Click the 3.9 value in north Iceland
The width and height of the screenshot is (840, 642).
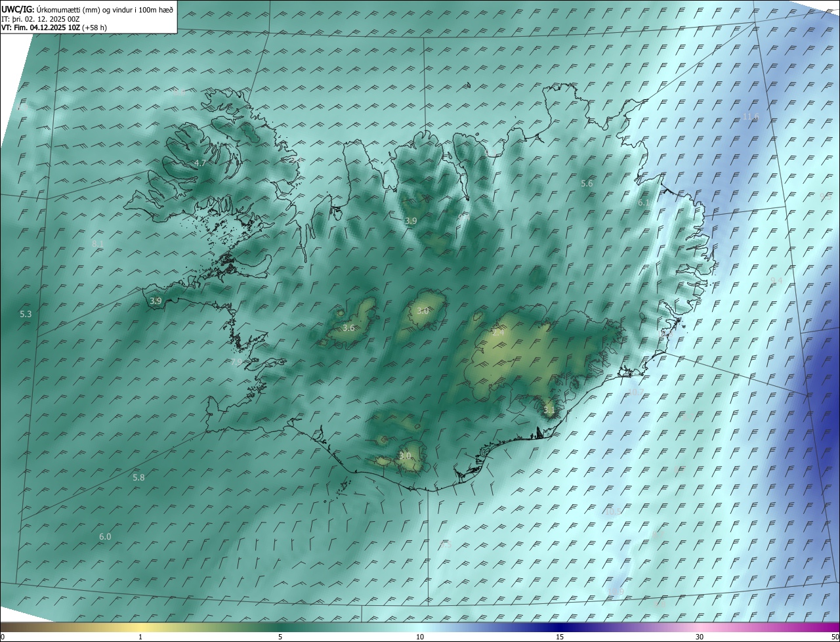point(411,221)
